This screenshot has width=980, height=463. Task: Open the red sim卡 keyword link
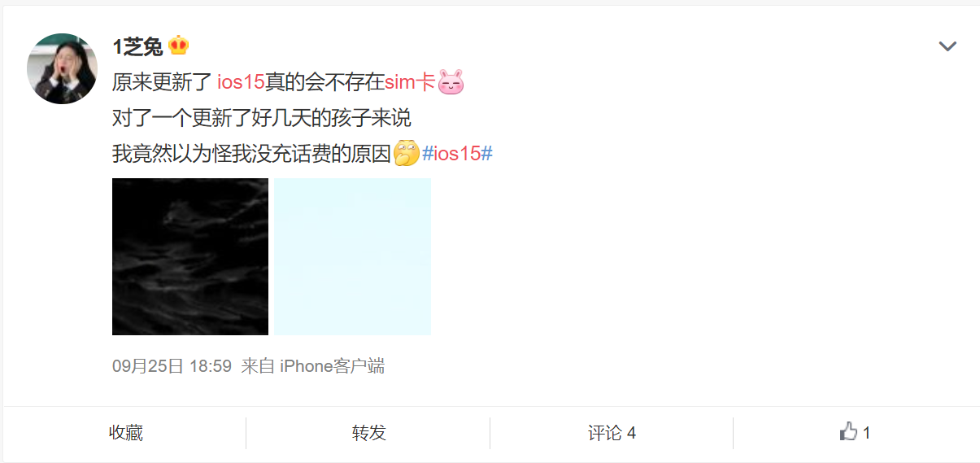pos(411,82)
